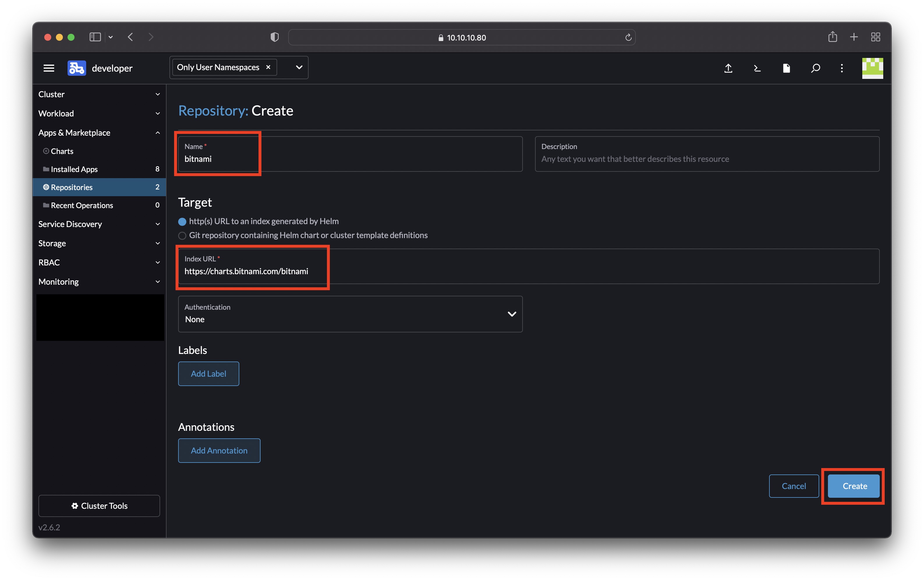924x581 pixels.
Task: Show the Safari tab overview grid
Action: (x=875, y=37)
